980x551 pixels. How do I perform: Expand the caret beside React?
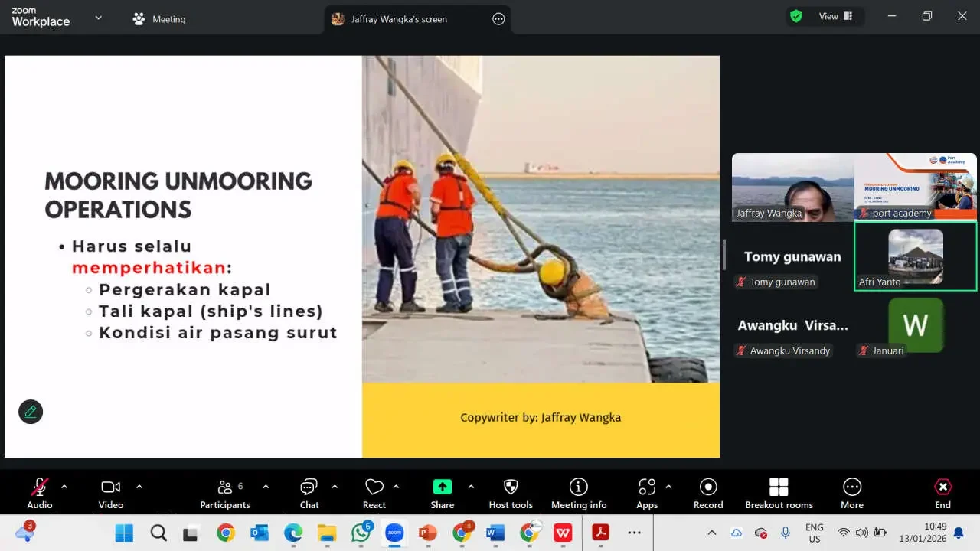(396, 486)
